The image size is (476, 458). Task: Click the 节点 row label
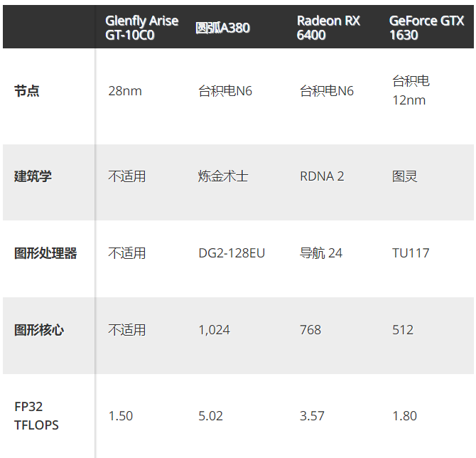[x=27, y=91]
